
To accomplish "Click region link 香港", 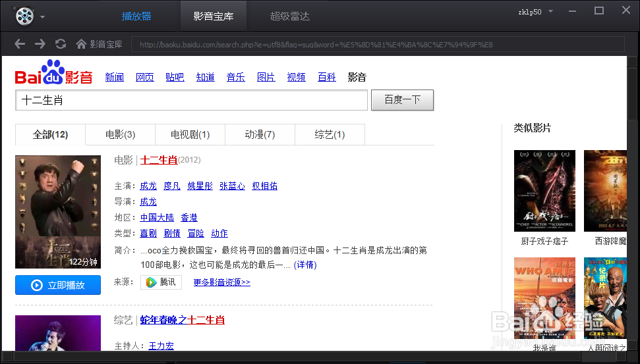I will 189,218.
